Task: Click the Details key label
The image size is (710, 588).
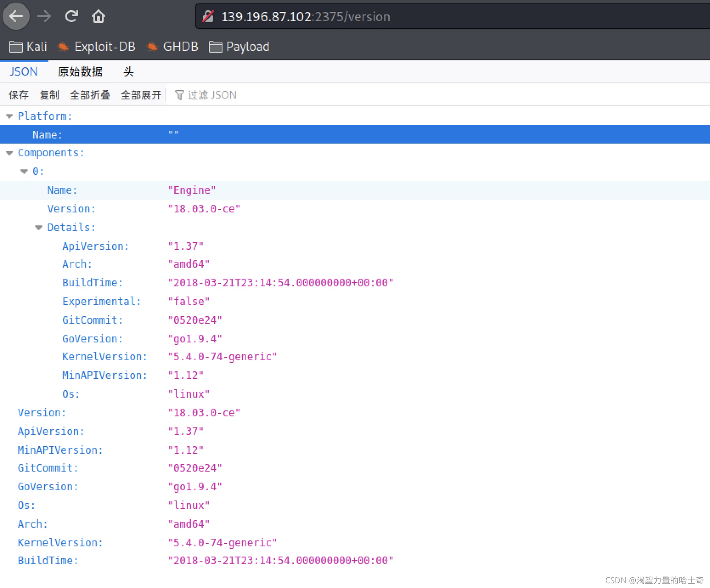Action: (x=71, y=227)
